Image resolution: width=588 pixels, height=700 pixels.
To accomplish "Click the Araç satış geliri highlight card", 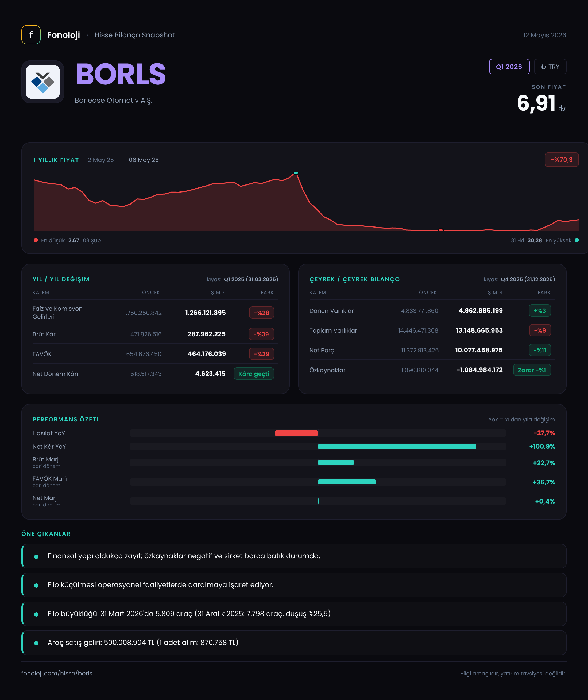I will (x=294, y=643).
